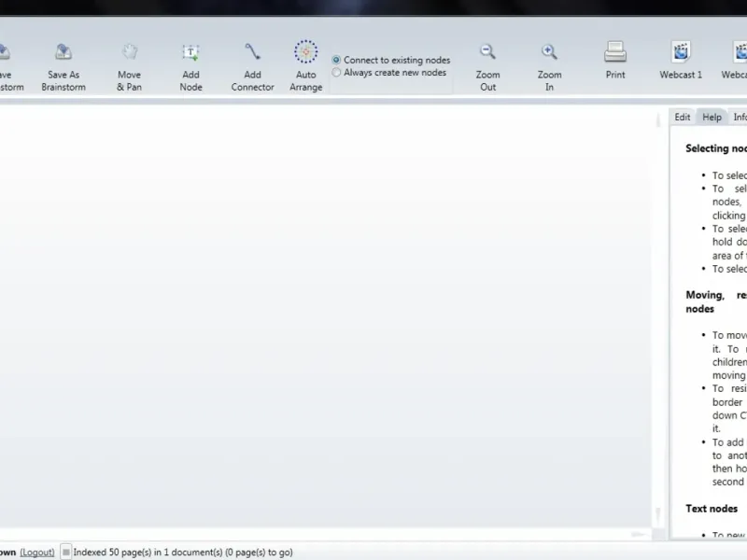
Task: Select Connect to existing nodes option
Action: (391, 60)
